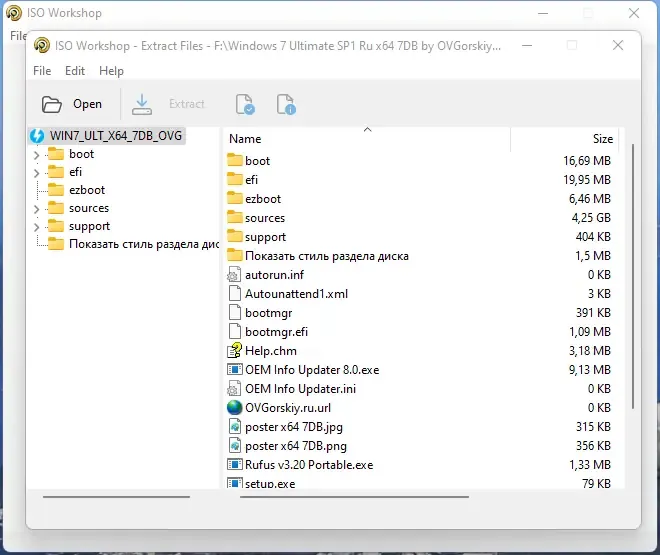The image size is (660, 555).
Task: Click the OVGorskiy.ru.url globe icon
Action: coord(234,407)
